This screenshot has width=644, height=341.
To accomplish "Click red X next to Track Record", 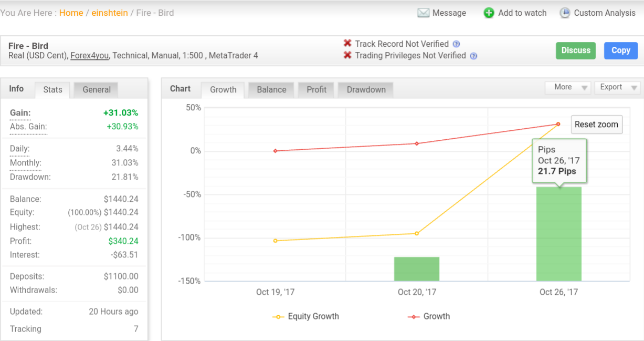I will pyautogui.click(x=347, y=44).
